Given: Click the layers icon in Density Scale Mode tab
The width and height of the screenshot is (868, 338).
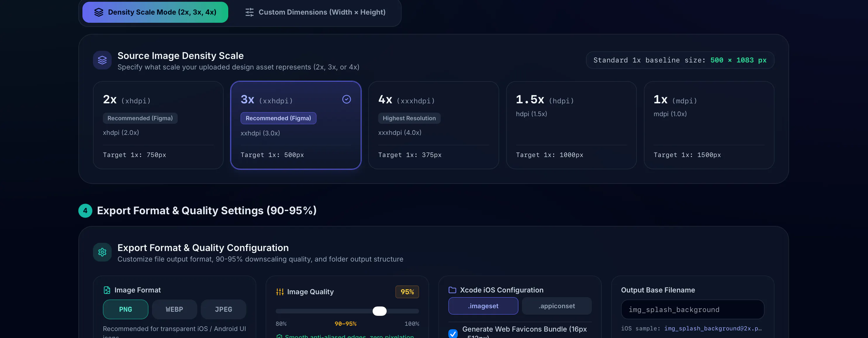Looking at the screenshot, I should point(99,12).
